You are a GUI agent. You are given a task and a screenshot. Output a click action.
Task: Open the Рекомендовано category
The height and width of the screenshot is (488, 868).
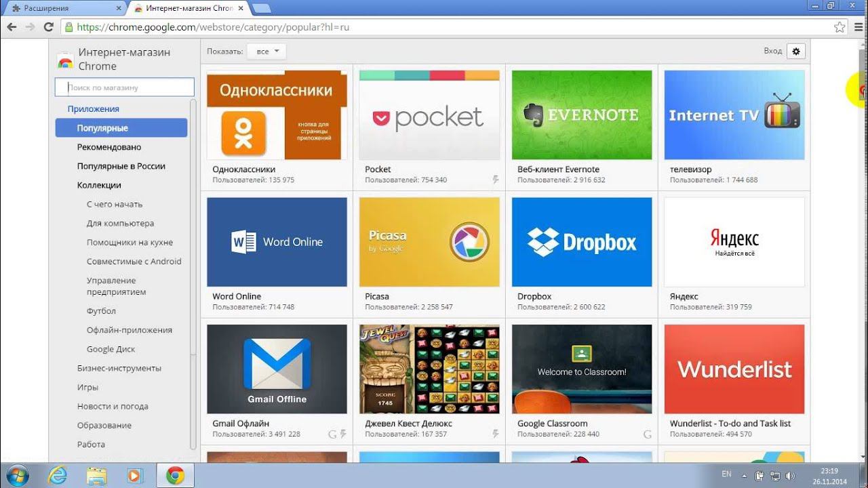tap(109, 147)
